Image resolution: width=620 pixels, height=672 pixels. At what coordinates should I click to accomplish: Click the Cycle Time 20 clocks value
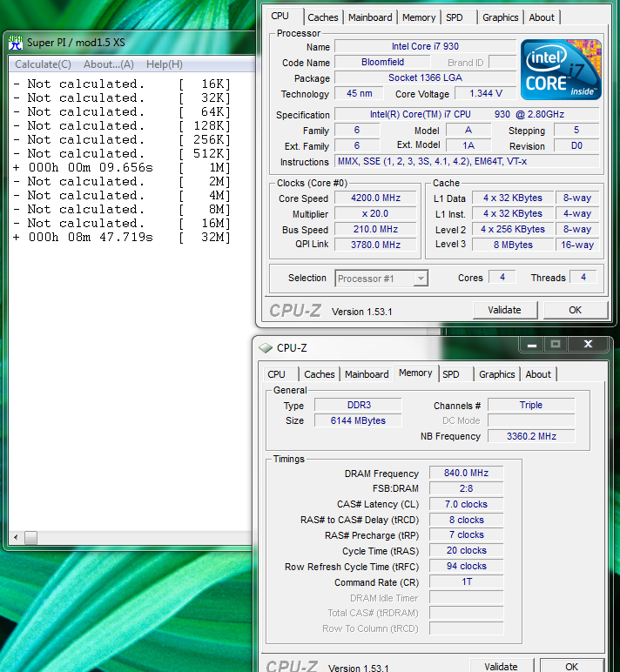[466, 550]
